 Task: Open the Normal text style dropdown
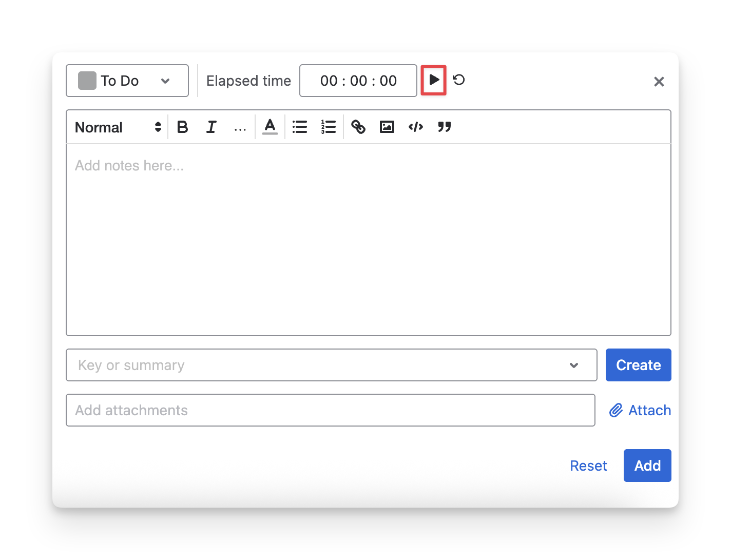(118, 127)
